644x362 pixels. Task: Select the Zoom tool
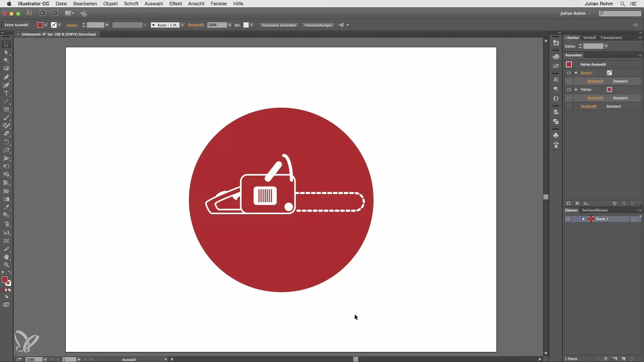pyautogui.click(x=6, y=265)
